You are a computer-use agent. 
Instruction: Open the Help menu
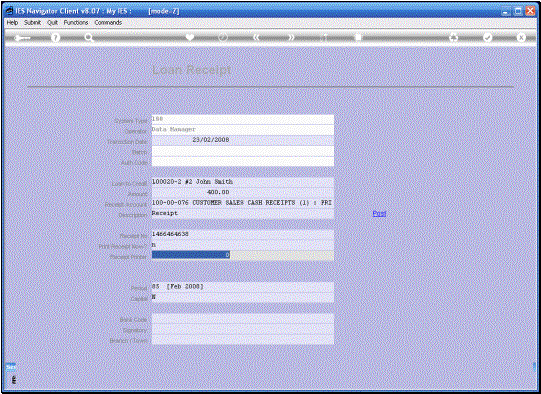coord(12,22)
